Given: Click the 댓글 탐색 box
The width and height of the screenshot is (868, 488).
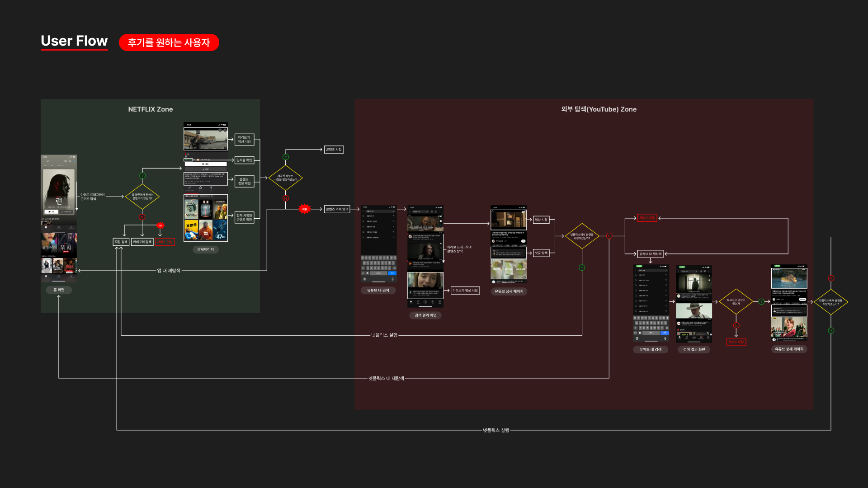Looking at the screenshot, I should (541, 253).
